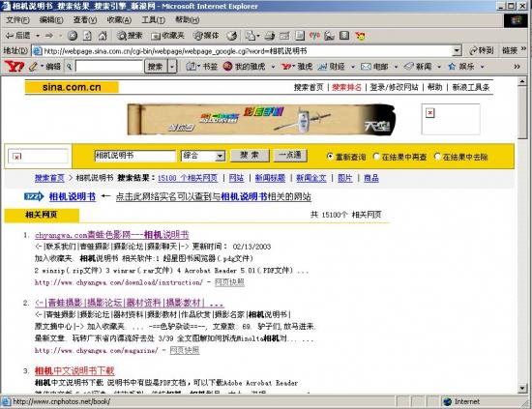The image size is (532, 409).
Task: Click the 天堂 banner advertisement
Action: click(x=261, y=119)
